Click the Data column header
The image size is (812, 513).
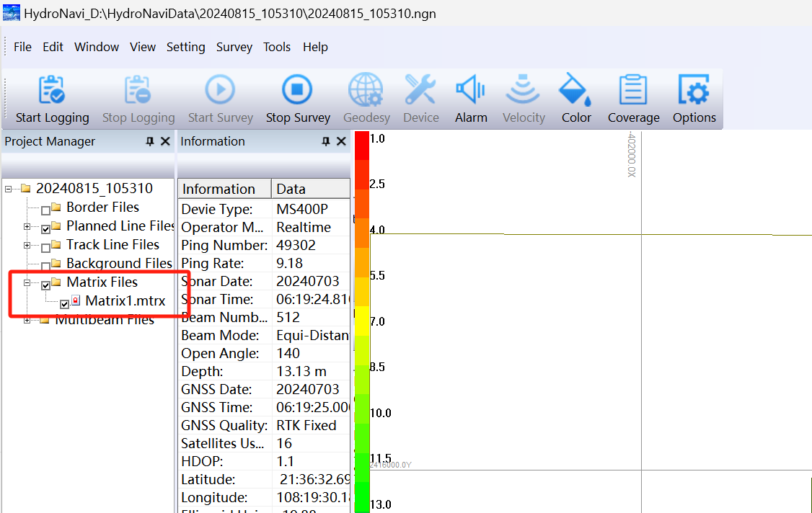tap(291, 189)
